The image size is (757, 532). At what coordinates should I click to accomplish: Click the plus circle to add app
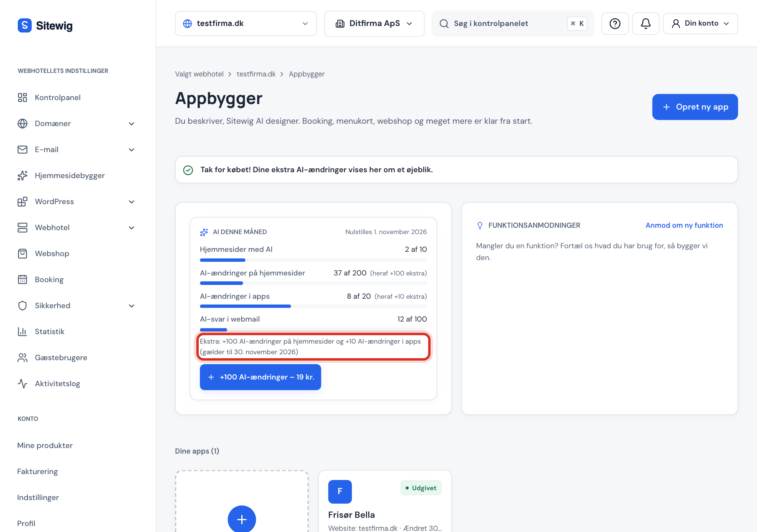click(242, 519)
